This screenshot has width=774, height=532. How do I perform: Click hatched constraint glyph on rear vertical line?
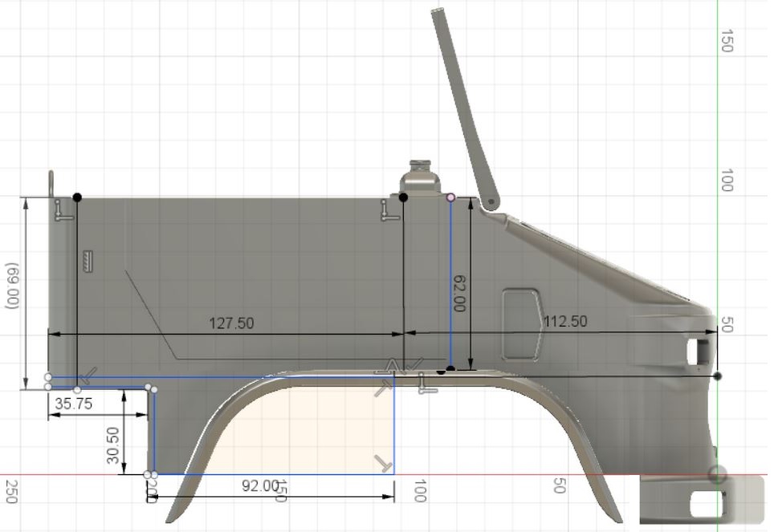point(88,261)
